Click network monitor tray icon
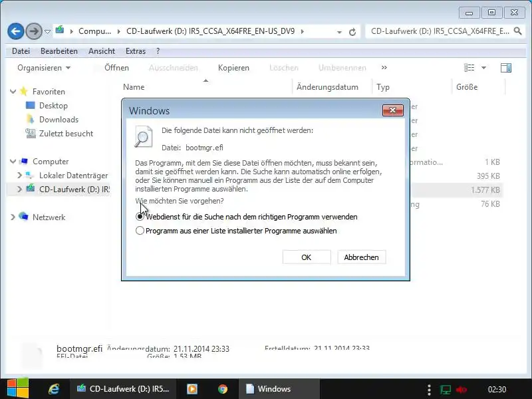This screenshot has width=532, height=399. tap(445, 390)
